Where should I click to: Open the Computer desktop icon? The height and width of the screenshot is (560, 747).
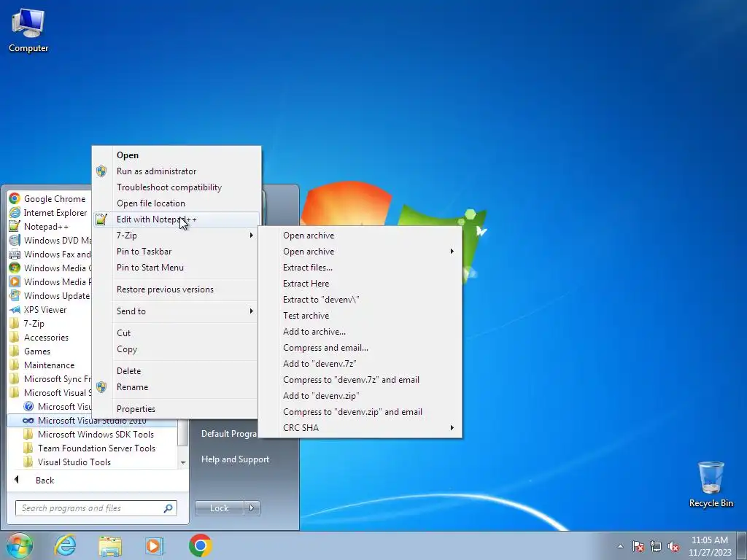[28, 31]
